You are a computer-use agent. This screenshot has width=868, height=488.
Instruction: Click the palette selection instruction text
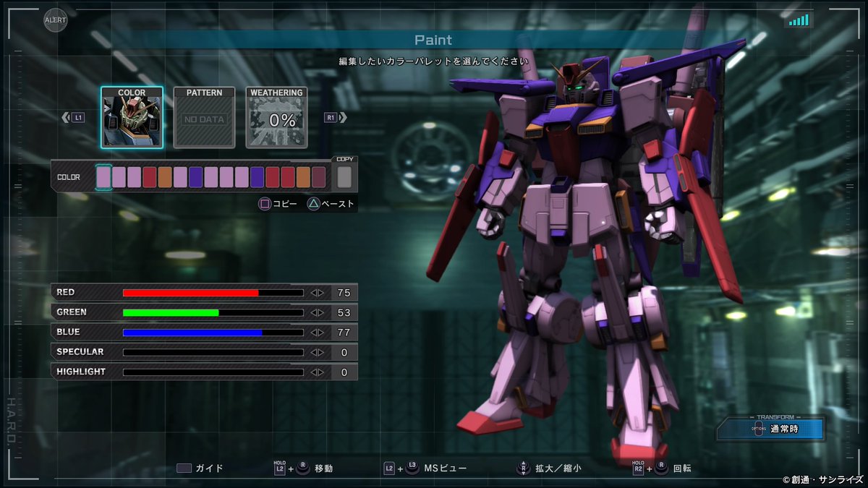[x=434, y=61]
